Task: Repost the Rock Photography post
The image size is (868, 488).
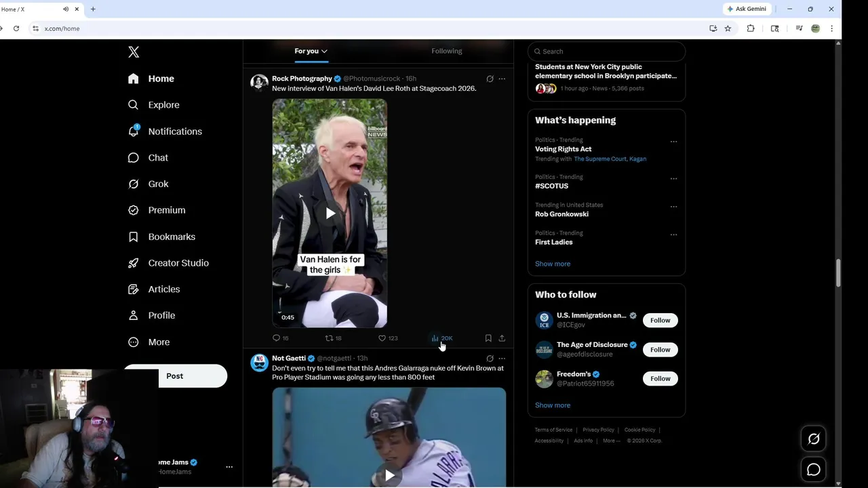Action: 333,338
